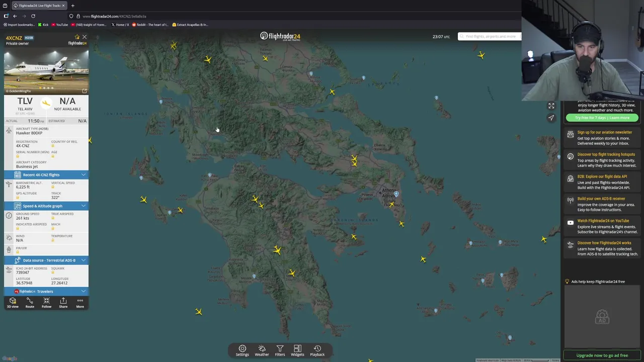Viewport: 644px width, 362px height.
Task: Select the aircraft in the far upper-right corner
Action: pos(481,55)
